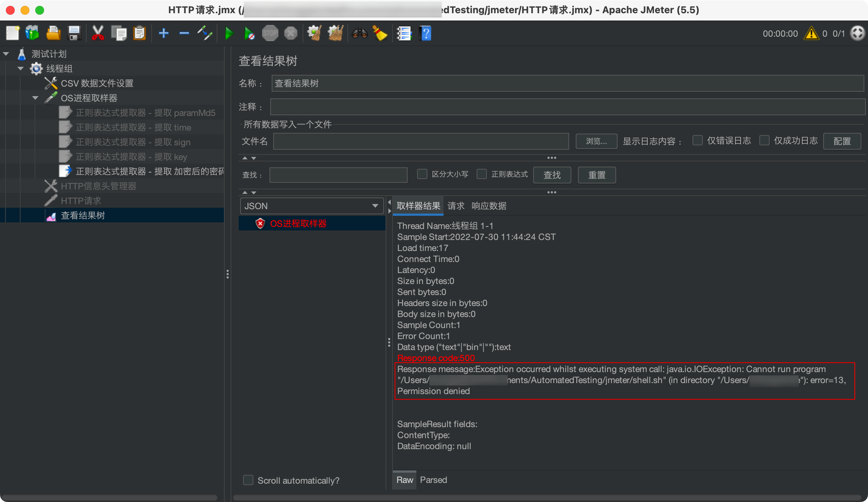Select the 查看结果树 tree node icon
Image resolution: width=868 pixels, height=502 pixels.
[x=51, y=216]
